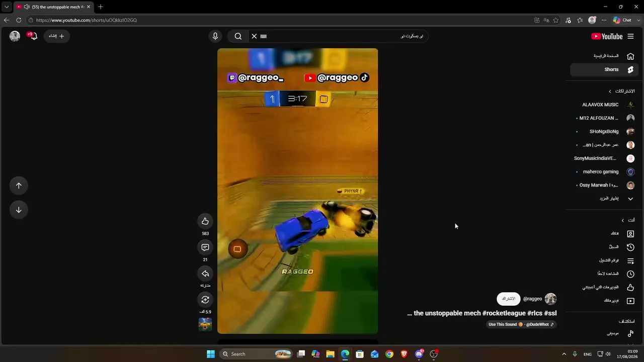This screenshot has height=362, width=644.
Task: Open the tab list dropdown
Action: [x=7, y=7]
